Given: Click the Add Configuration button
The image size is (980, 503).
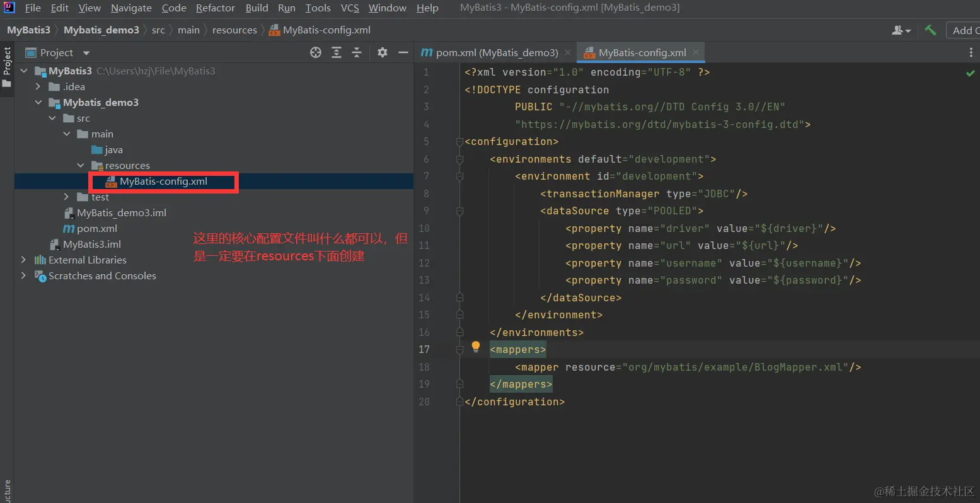Looking at the screenshot, I should [963, 30].
